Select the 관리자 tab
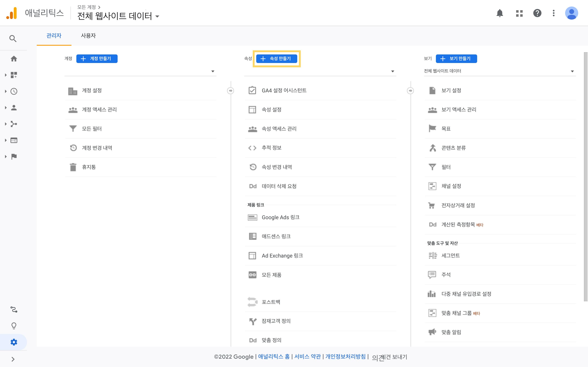Screen dimensions: 588x367 tap(54, 36)
